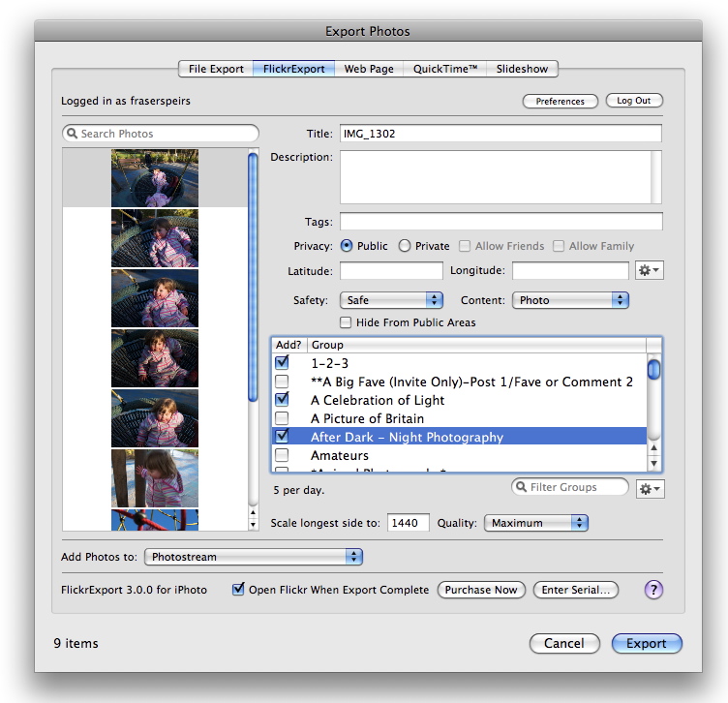Click the magnifier icon in Search Photos
The height and width of the screenshot is (703, 728).
point(72,134)
